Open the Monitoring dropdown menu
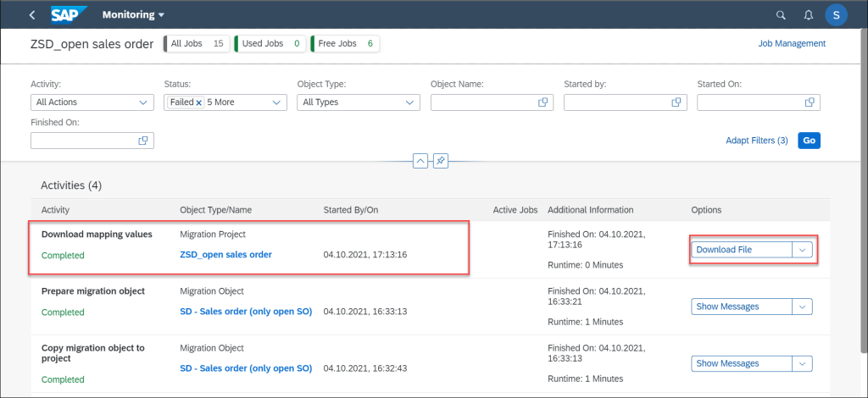Viewport: 868px width, 398px height. 133,15
